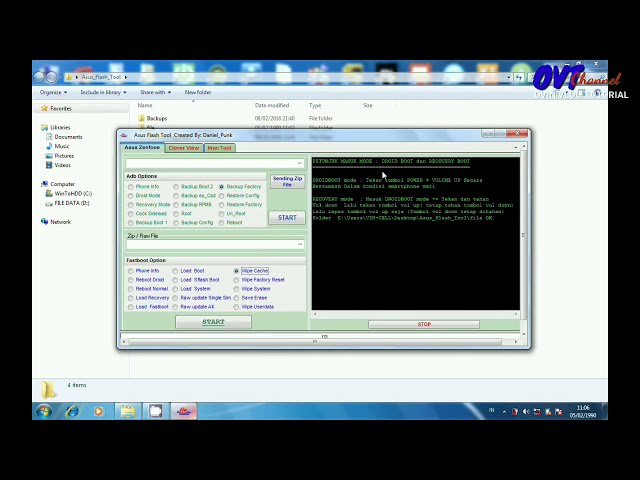Select the Backup Config radio option

click(176, 223)
